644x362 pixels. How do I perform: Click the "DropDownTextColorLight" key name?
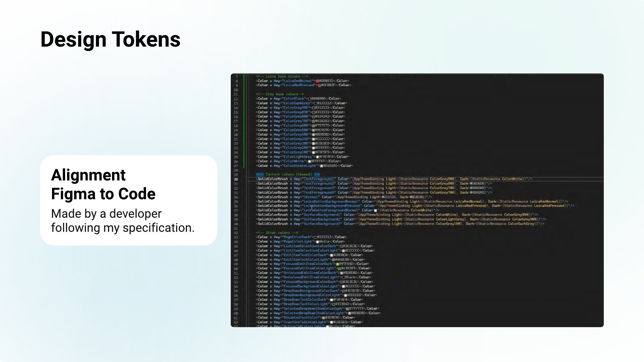coord(306,304)
